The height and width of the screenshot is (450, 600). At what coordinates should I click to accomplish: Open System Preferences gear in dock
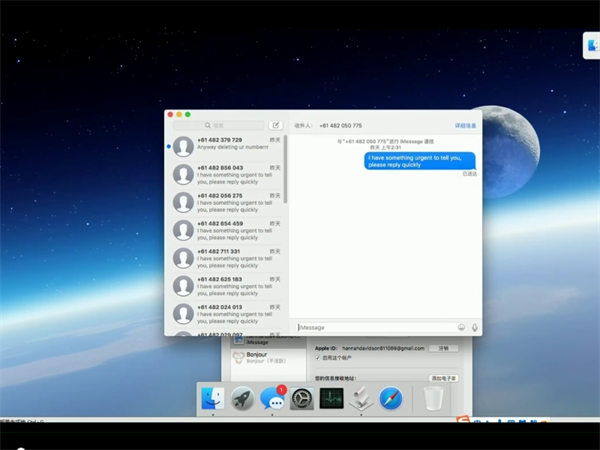(301, 399)
